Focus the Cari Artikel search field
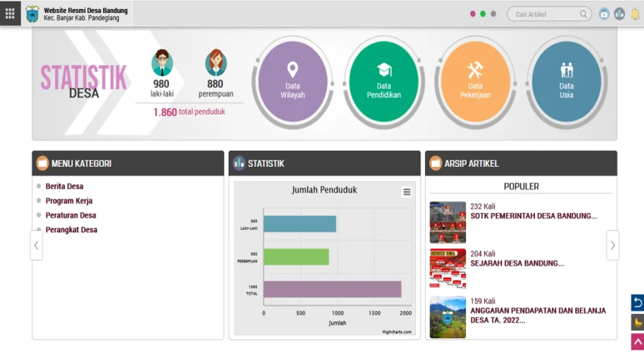Image resolution: width=644 pixels, height=352 pixels. 549,14
